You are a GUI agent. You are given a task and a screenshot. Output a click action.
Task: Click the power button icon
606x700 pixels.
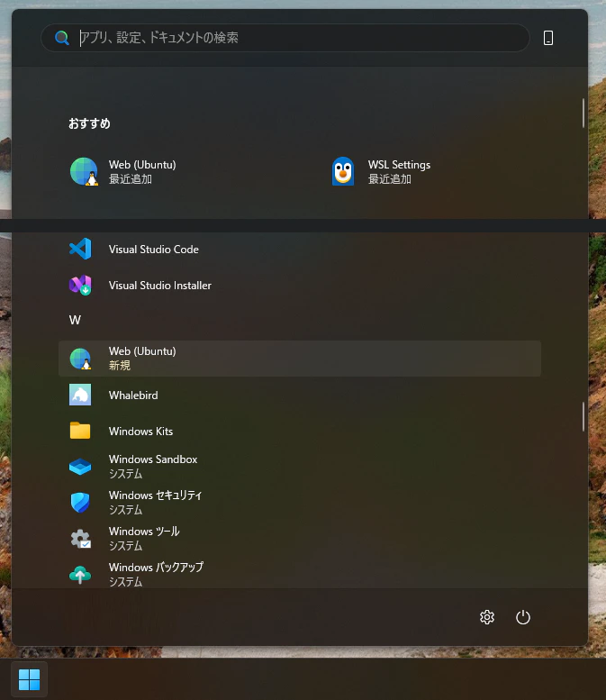point(523,617)
